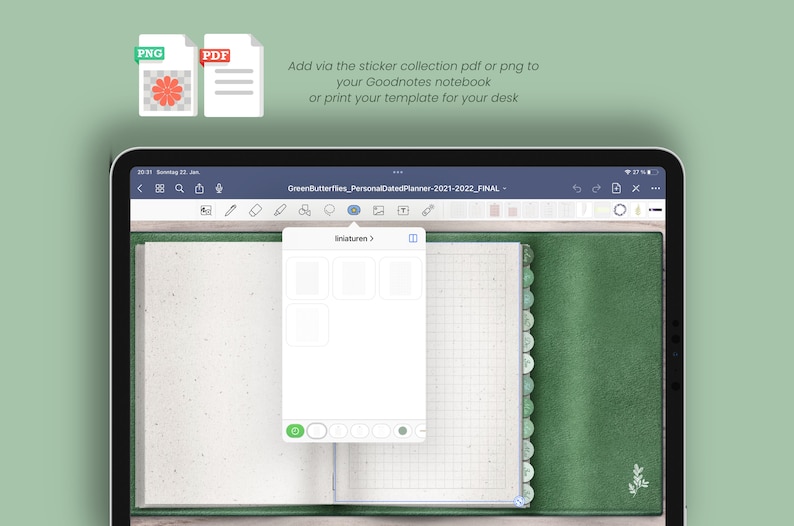The image size is (794, 526).
Task: Open search with the magnifier icon
Action: 179,188
